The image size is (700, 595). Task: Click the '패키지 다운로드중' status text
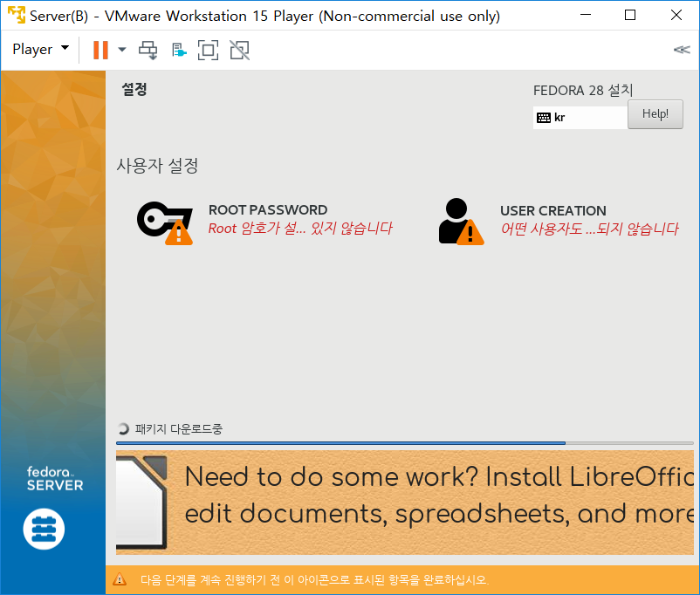pyautogui.click(x=179, y=429)
